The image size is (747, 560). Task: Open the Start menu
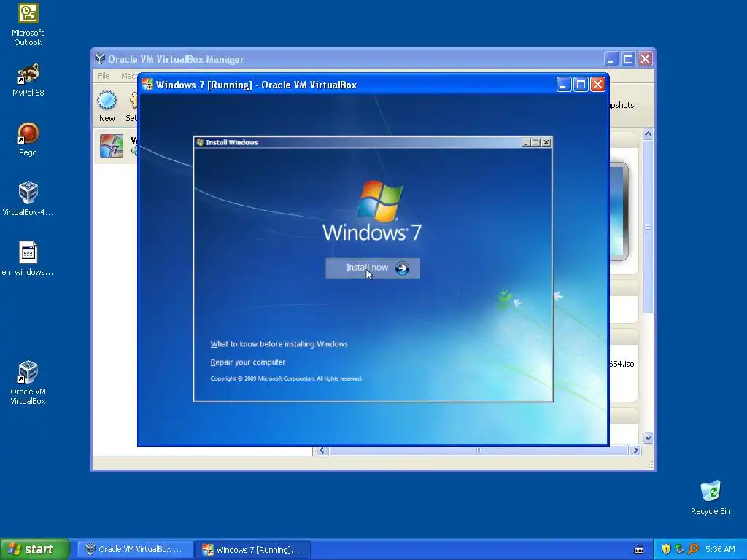(x=34, y=549)
